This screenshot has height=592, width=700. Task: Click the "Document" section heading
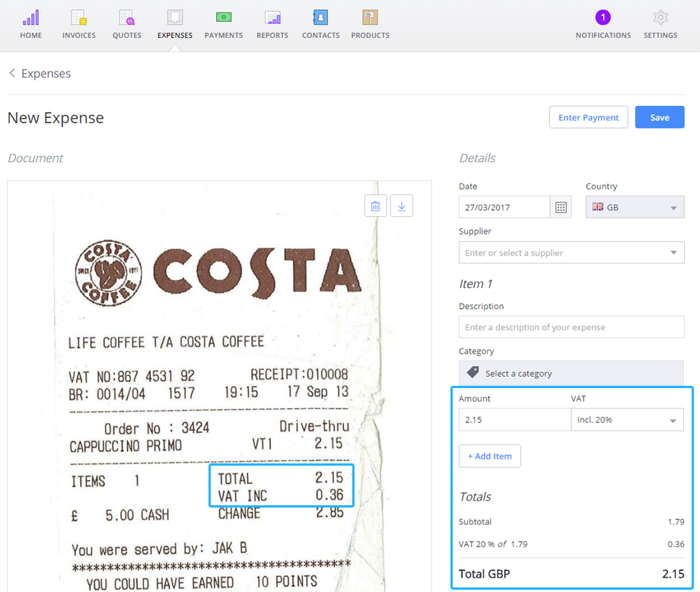click(35, 158)
